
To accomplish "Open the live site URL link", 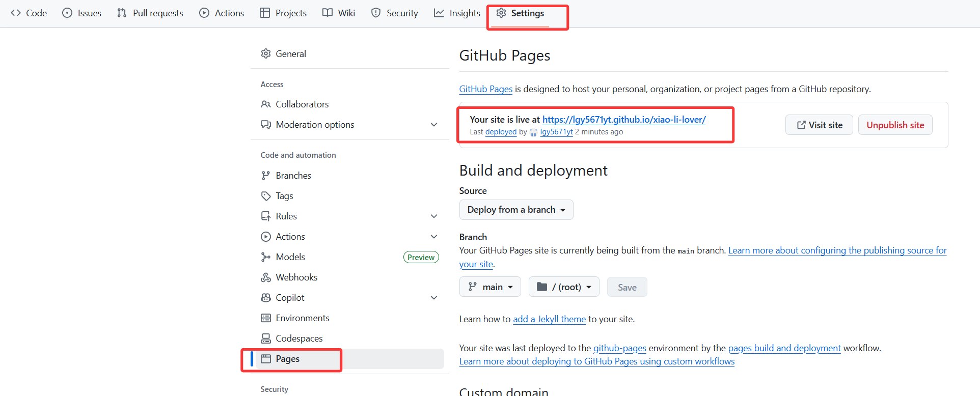I will pyautogui.click(x=624, y=120).
